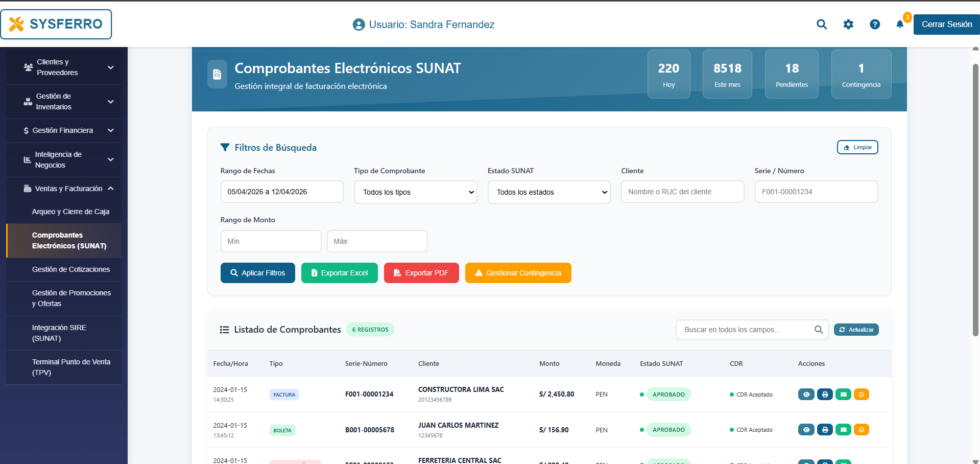The image size is (980, 464).
Task: Click Actualizar button
Action: click(856, 330)
